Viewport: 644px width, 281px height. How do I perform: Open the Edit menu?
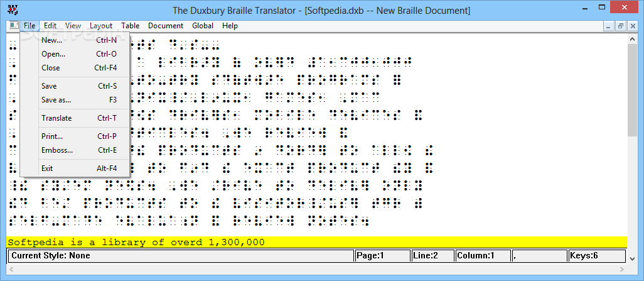tap(50, 26)
